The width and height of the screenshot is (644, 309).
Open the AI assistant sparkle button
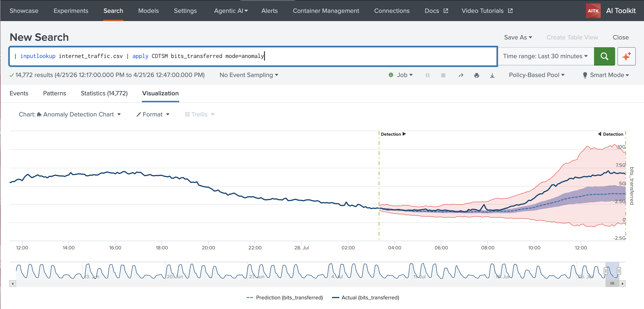tap(626, 56)
